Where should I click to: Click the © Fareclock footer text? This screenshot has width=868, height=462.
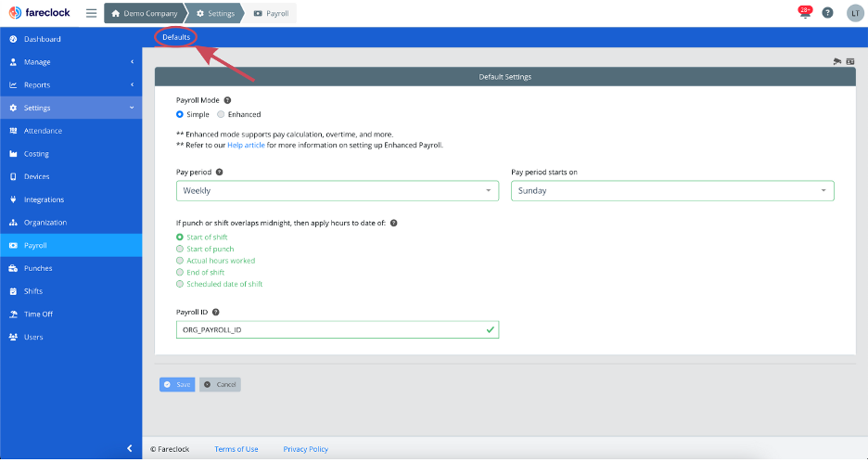point(170,449)
